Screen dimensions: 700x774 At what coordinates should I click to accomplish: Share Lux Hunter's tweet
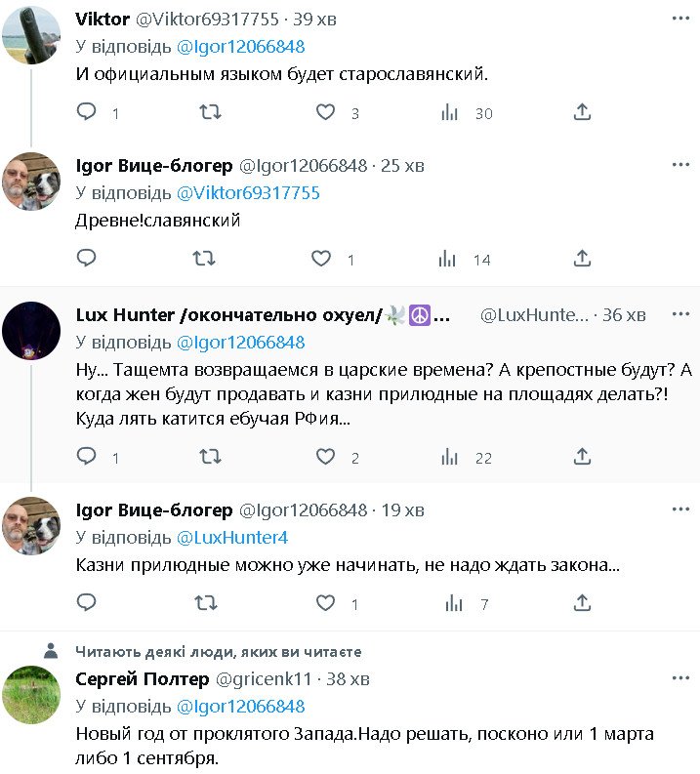point(583,457)
